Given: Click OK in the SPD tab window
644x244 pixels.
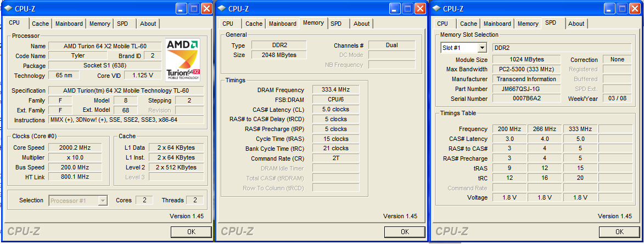Looking at the screenshot, I should click(x=620, y=232).
